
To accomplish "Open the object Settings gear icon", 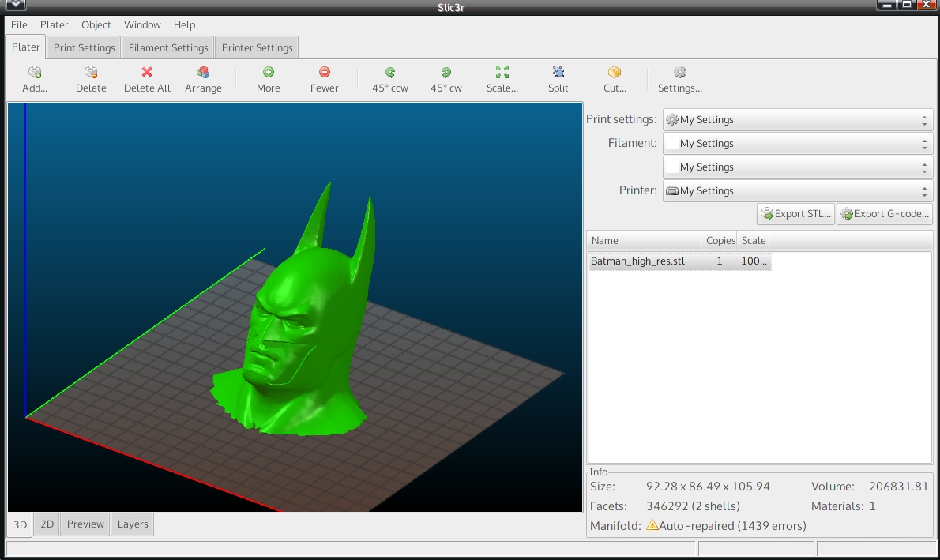I will [680, 73].
